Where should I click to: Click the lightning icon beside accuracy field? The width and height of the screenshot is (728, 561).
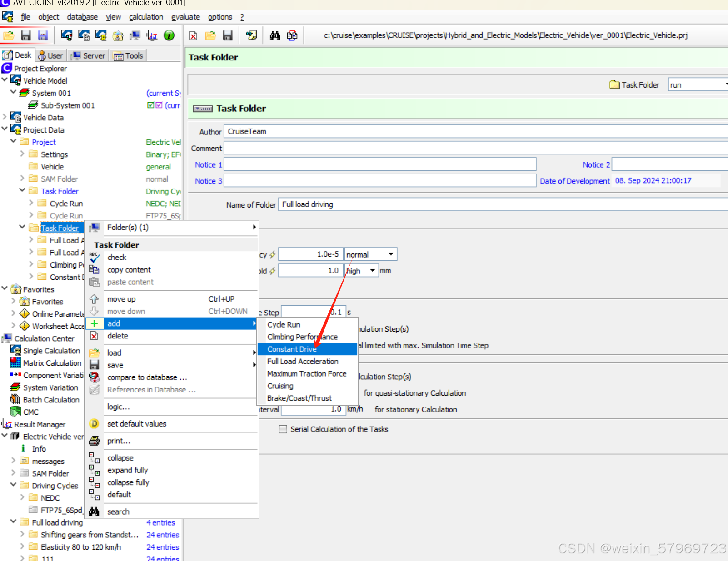pos(272,255)
